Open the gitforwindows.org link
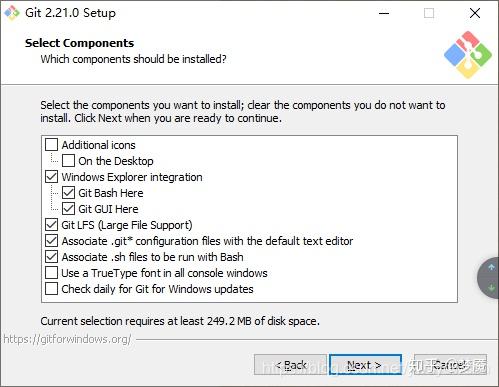499x387 pixels. pyautogui.click(x=67, y=339)
